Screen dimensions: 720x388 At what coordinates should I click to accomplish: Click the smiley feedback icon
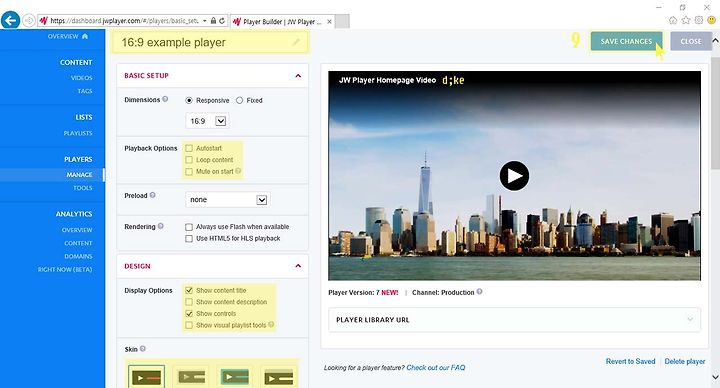click(x=712, y=20)
